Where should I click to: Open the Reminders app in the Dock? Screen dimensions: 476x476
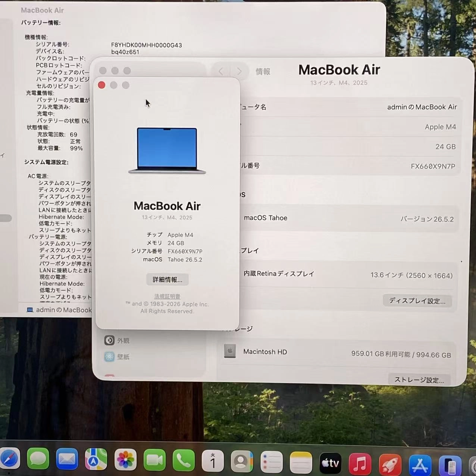click(x=271, y=462)
